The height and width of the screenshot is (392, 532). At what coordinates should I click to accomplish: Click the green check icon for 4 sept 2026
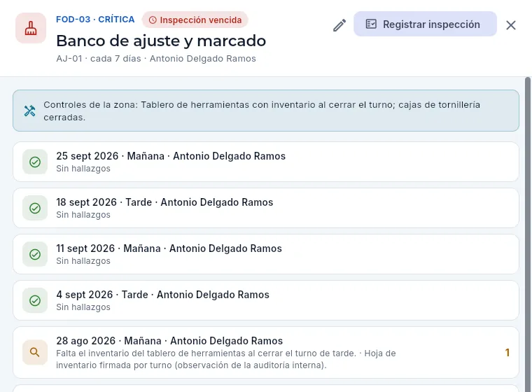pos(35,300)
